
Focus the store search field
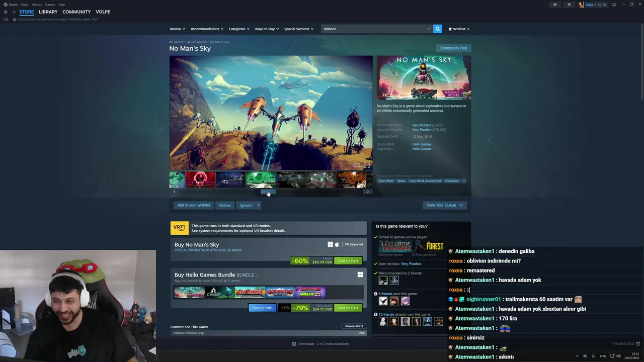375,29
